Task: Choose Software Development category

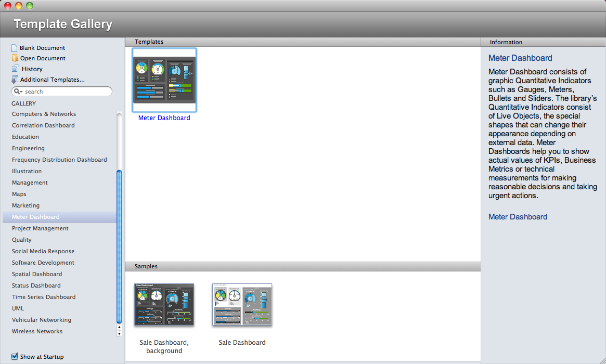Action: coord(43,263)
